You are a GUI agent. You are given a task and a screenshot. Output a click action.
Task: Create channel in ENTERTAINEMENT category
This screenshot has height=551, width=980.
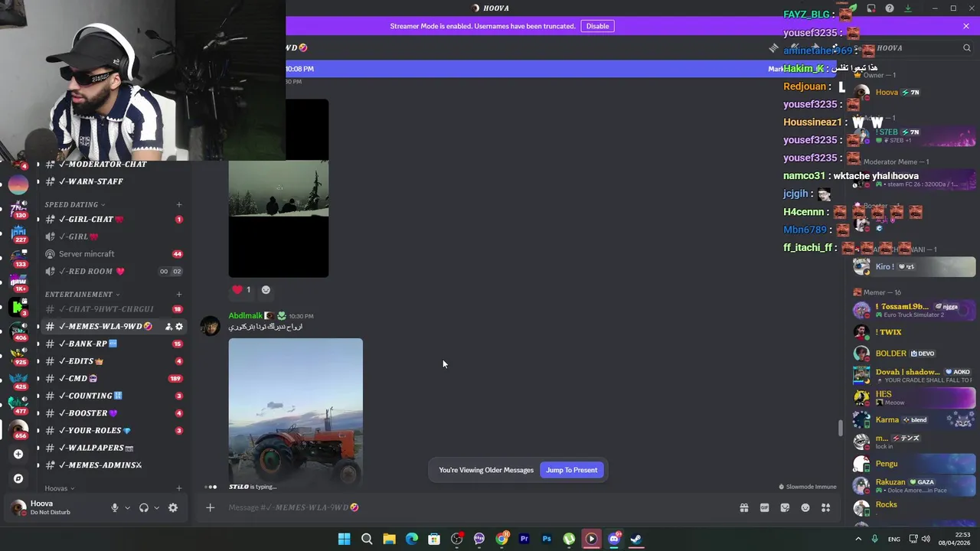pos(179,294)
